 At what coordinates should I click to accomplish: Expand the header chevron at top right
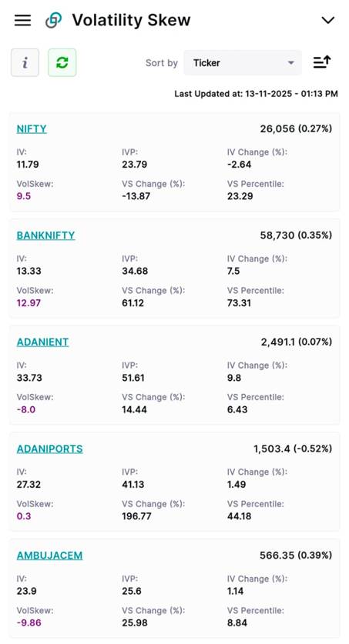pos(327,20)
